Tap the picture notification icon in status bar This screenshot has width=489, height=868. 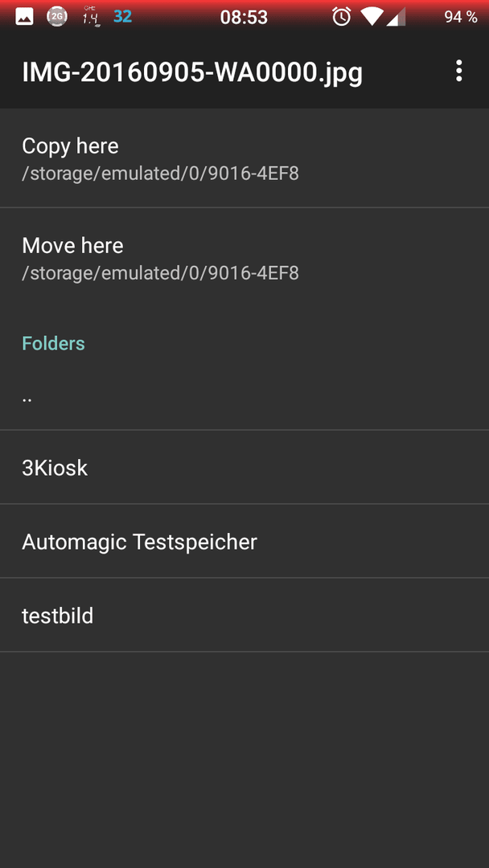click(24, 17)
